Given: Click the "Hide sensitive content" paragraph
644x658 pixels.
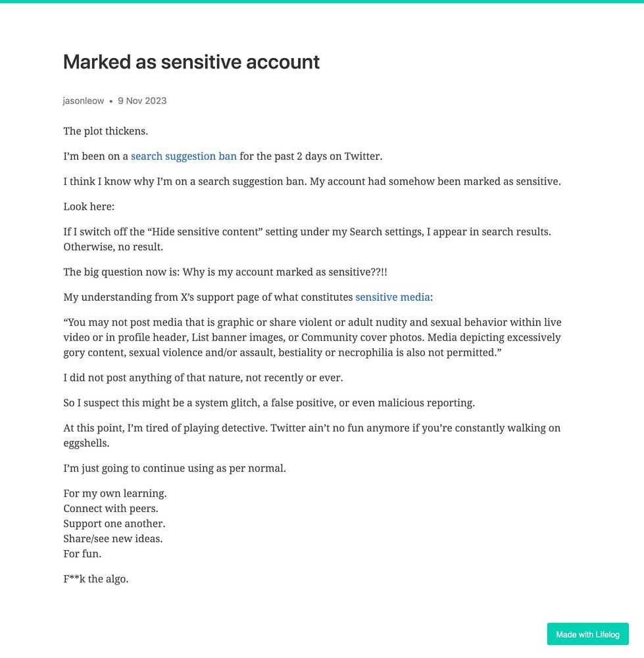Looking at the screenshot, I should click(307, 240).
